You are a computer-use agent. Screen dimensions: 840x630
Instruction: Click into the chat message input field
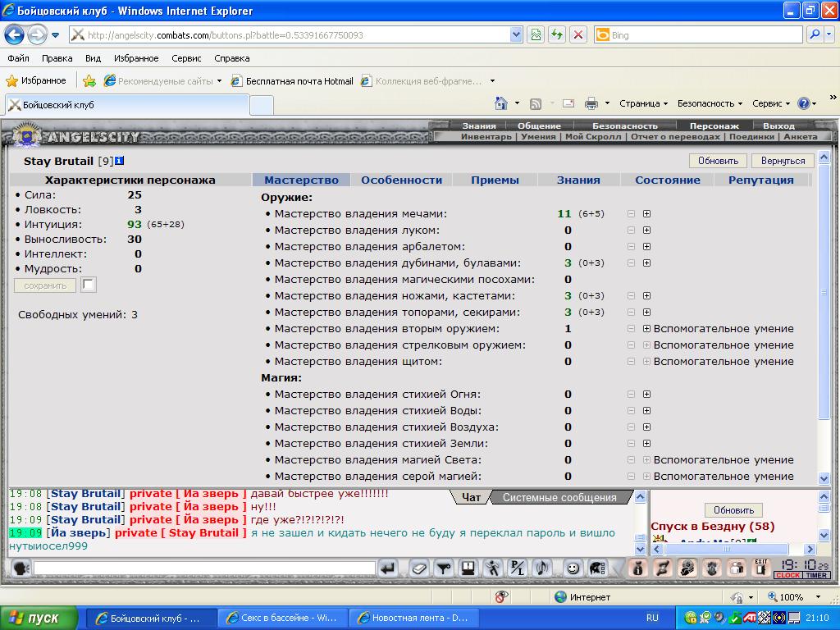(x=204, y=568)
